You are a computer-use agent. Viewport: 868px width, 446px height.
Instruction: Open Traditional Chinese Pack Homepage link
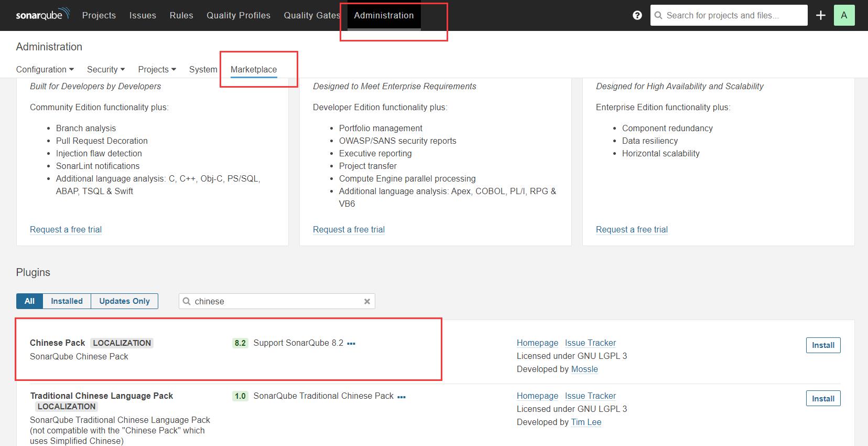pyautogui.click(x=537, y=396)
